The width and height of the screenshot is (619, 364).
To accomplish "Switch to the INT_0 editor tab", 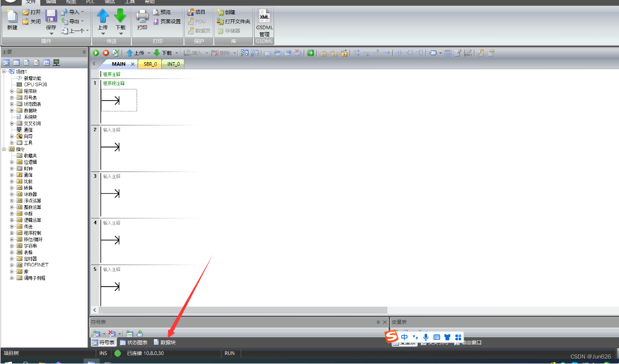I will 173,64.
